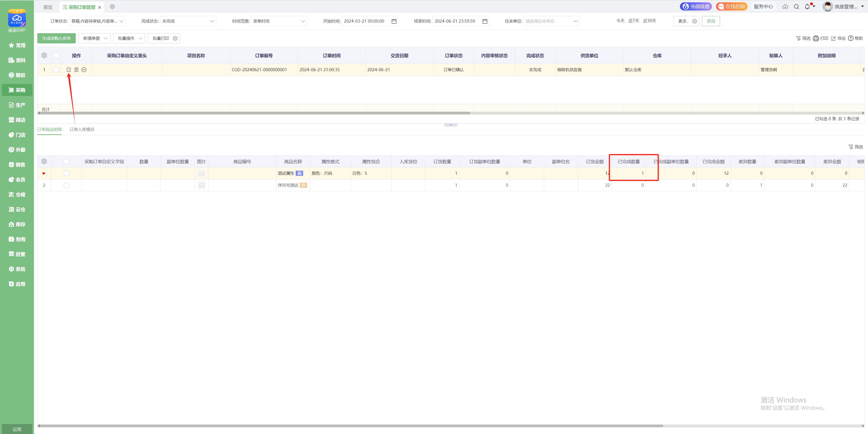868x434 pixels.
Task: Select the 近30天 quick range link
Action: (650, 21)
